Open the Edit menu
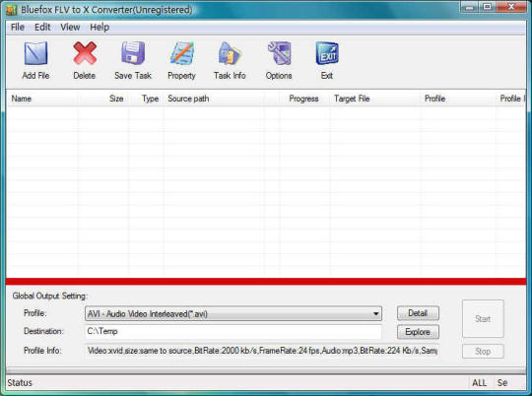 (x=42, y=28)
